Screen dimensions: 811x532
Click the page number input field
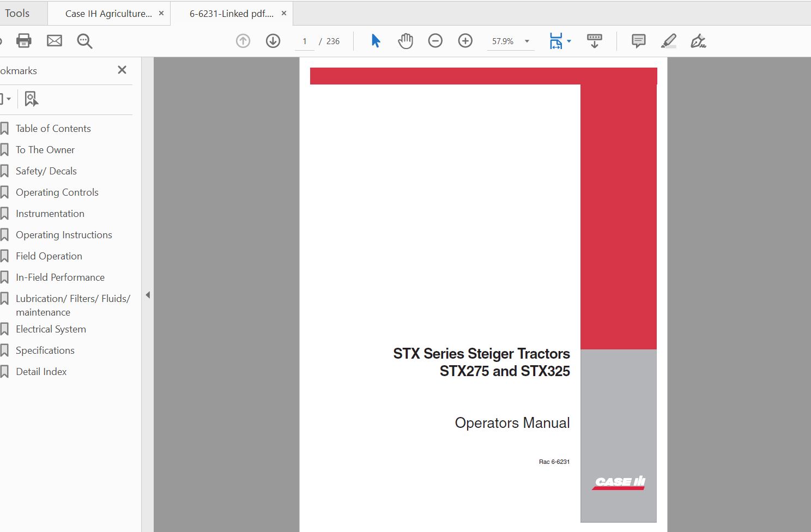[x=305, y=41]
